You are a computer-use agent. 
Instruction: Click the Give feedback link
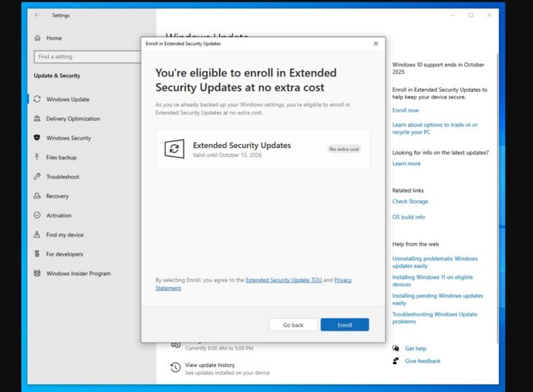(422, 361)
